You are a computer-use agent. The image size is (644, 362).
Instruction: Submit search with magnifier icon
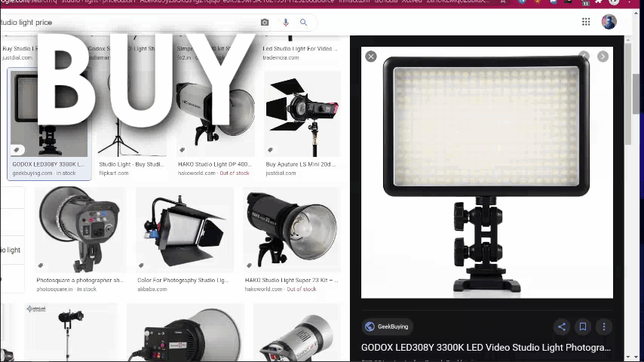[x=303, y=22]
